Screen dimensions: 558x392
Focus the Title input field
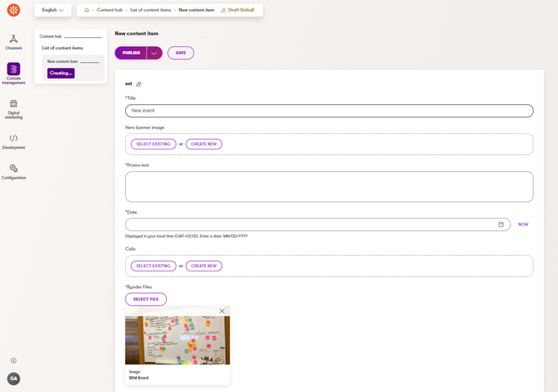[329, 111]
